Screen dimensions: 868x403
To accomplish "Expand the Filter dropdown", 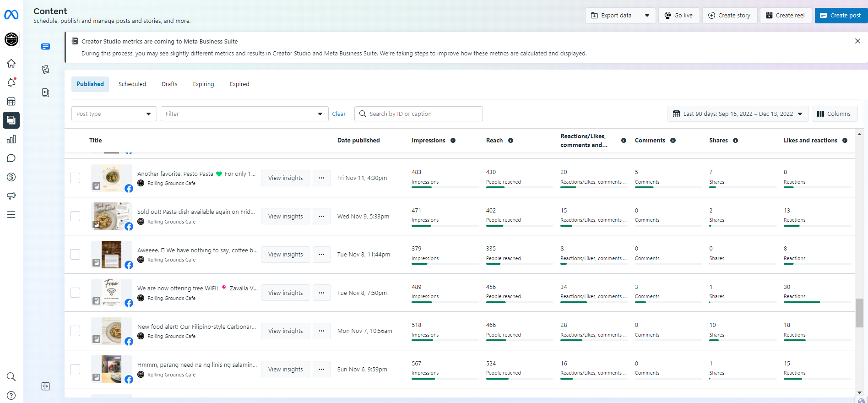I will [x=244, y=114].
